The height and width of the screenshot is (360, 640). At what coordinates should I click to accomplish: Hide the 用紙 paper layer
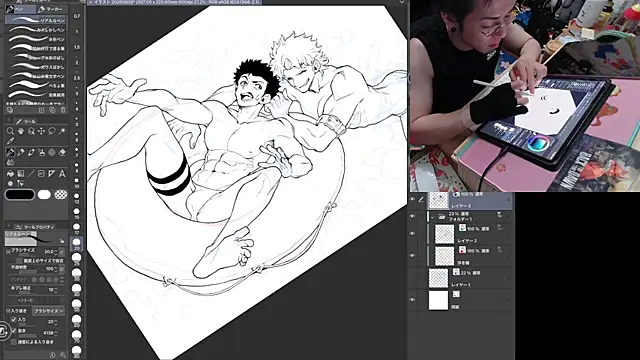click(412, 300)
